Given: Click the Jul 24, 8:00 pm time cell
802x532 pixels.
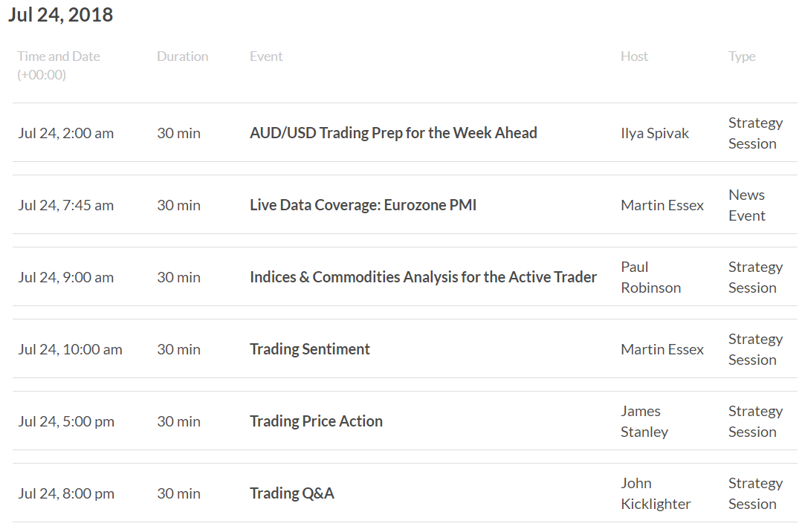Looking at the screenshot, I should click(x=66, y=493).
